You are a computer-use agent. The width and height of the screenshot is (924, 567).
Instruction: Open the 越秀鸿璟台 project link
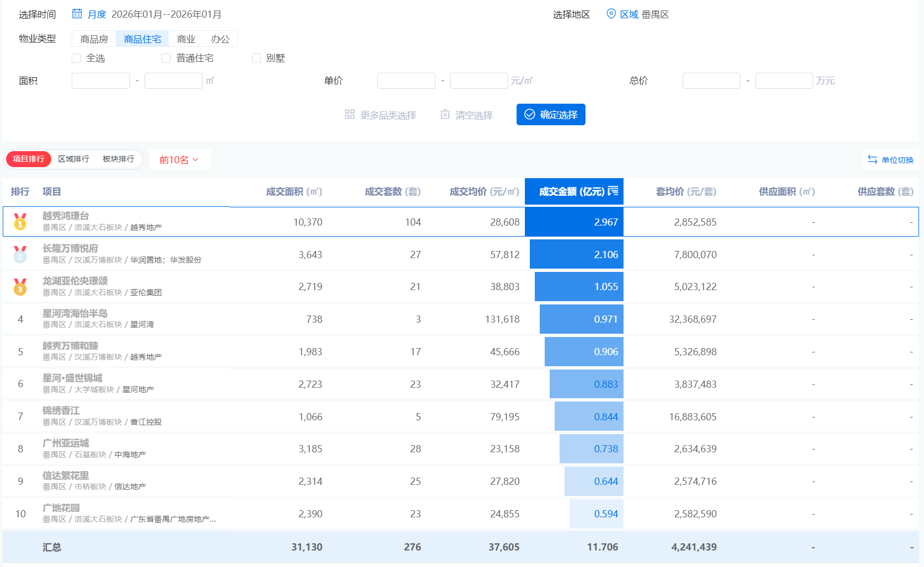pos(66,216)
